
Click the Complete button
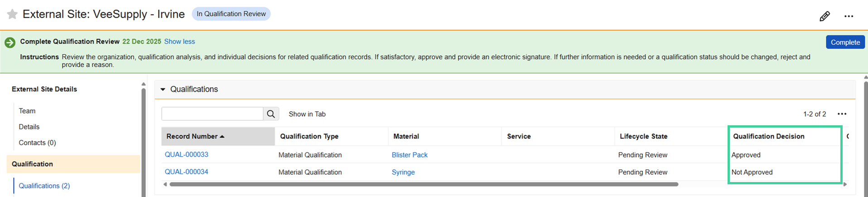[x=845, y=42]
